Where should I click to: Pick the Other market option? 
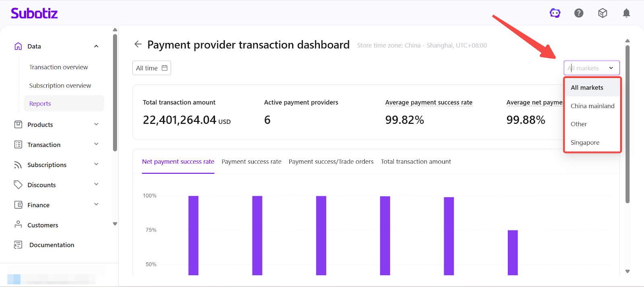tap(579, 124)
